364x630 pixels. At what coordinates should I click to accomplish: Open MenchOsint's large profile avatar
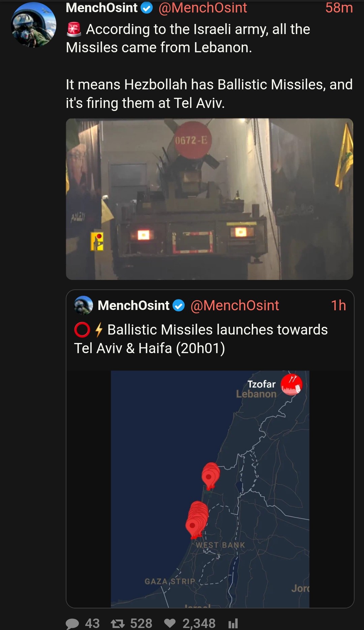pos(34,25)
